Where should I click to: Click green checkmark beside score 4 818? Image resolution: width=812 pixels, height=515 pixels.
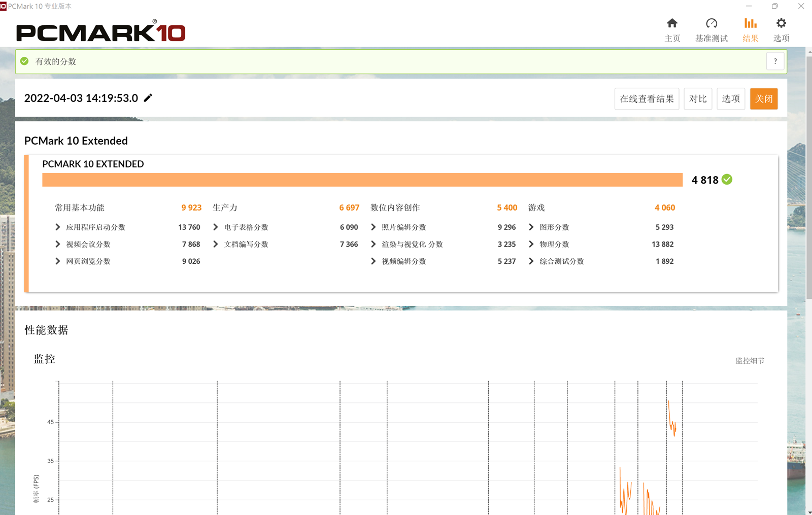pyautogui.click(x=727, y=180)
